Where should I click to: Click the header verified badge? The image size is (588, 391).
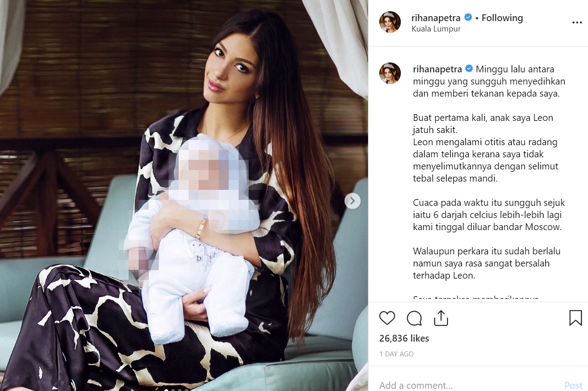tap(468, 18)
